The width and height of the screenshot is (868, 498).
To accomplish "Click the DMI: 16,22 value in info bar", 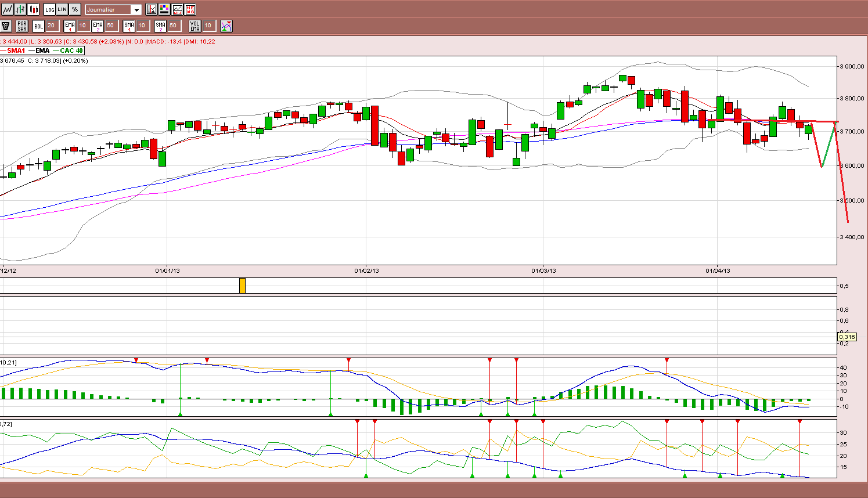I will 200,42.
